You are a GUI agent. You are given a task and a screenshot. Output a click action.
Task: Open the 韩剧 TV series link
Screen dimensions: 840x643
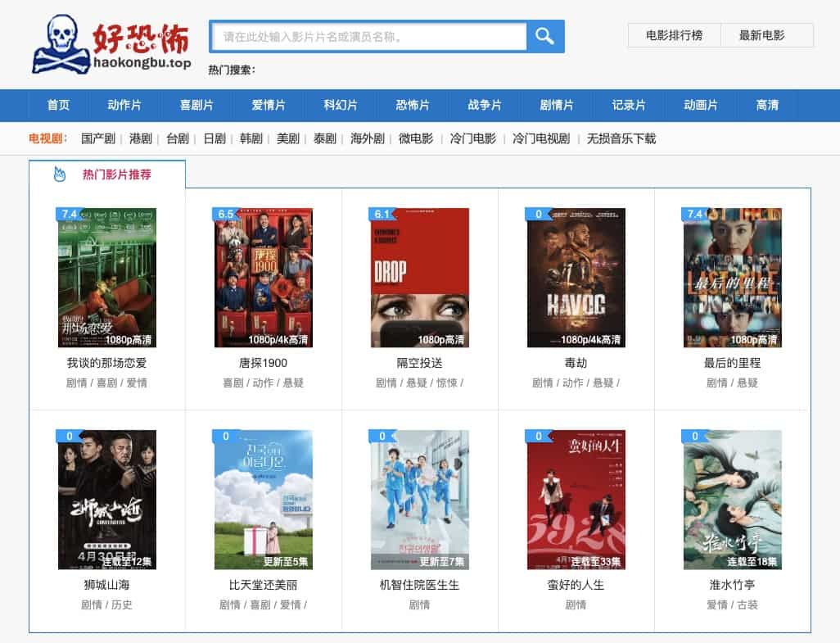[x=251, y=138]
